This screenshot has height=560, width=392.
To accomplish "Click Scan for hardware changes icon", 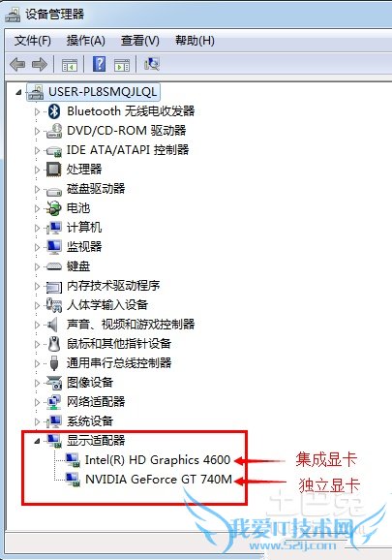I will click(x=152, y=64).
